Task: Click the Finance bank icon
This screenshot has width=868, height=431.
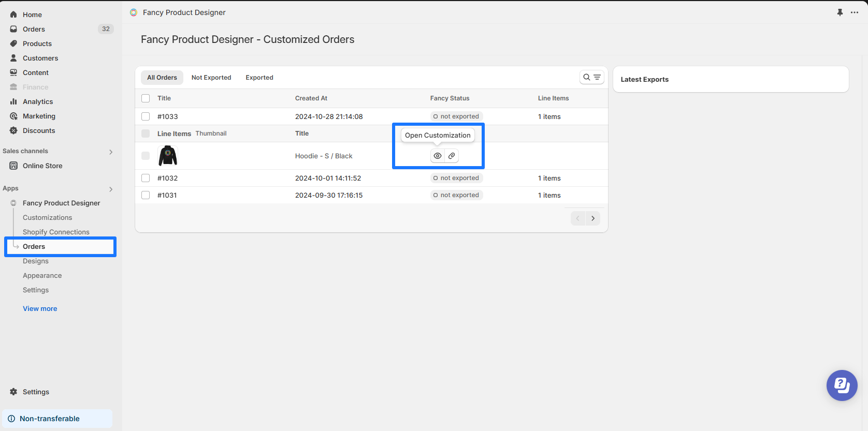Action: [13, 87]
